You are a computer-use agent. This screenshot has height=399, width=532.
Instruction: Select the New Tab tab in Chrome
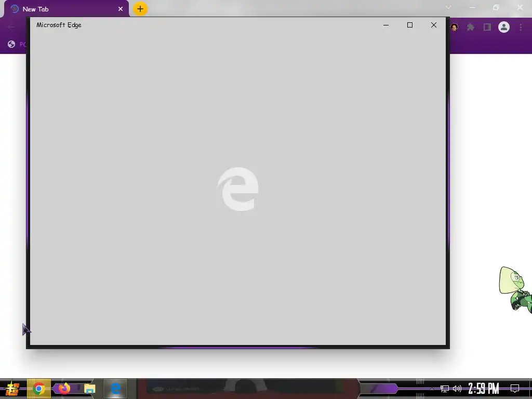tap(66, 9)
